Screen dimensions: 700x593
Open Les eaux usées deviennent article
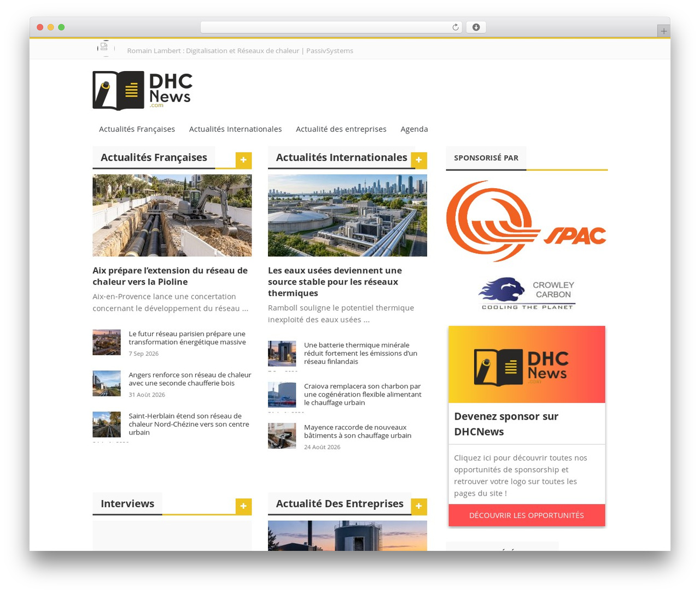335,282
